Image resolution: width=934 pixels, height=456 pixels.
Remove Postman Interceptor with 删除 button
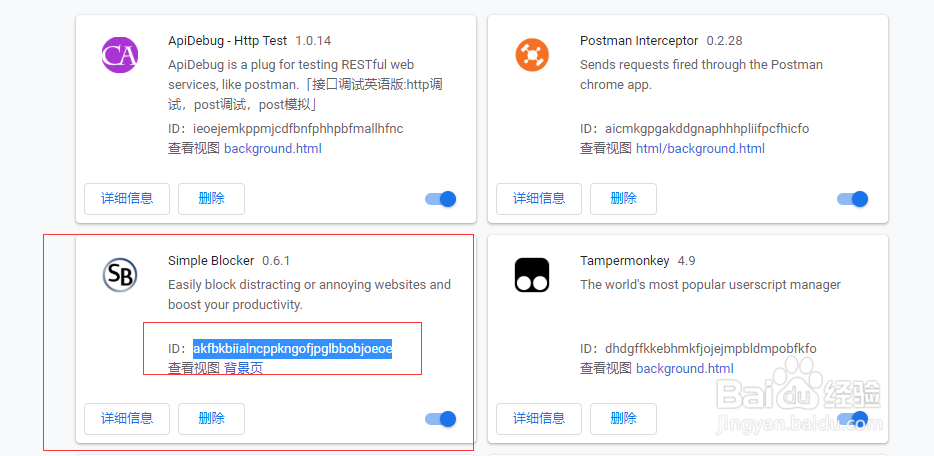[624, 199]
